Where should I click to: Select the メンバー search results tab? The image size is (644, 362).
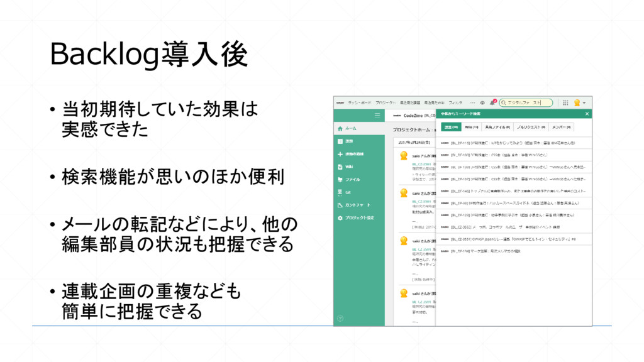click(560, 127)
